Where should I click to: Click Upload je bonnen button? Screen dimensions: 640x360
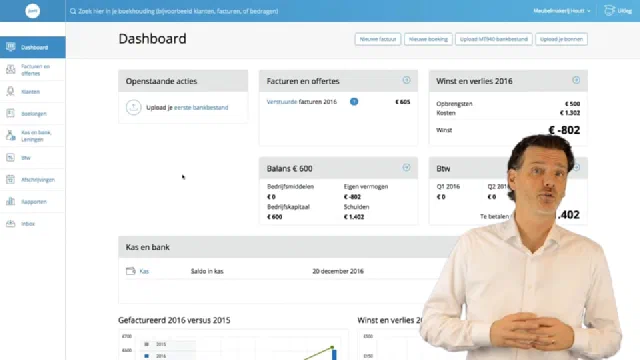(x=561, y=39)
